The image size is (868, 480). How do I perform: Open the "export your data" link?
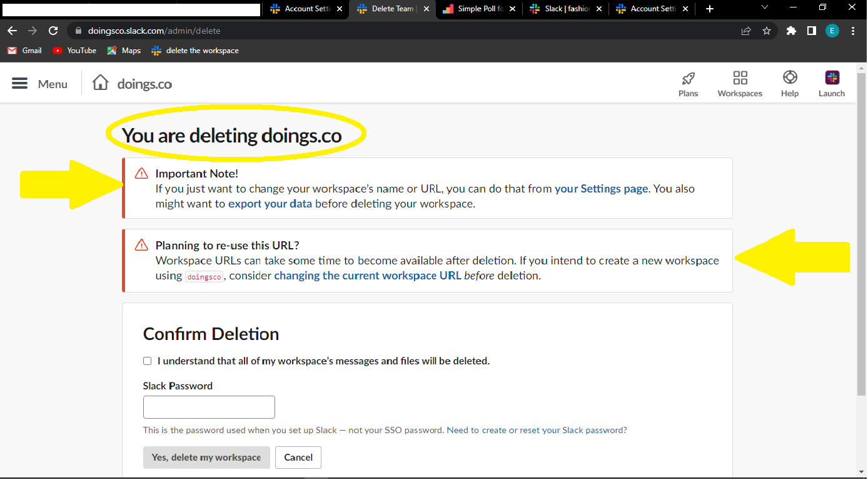pos(270,204)
